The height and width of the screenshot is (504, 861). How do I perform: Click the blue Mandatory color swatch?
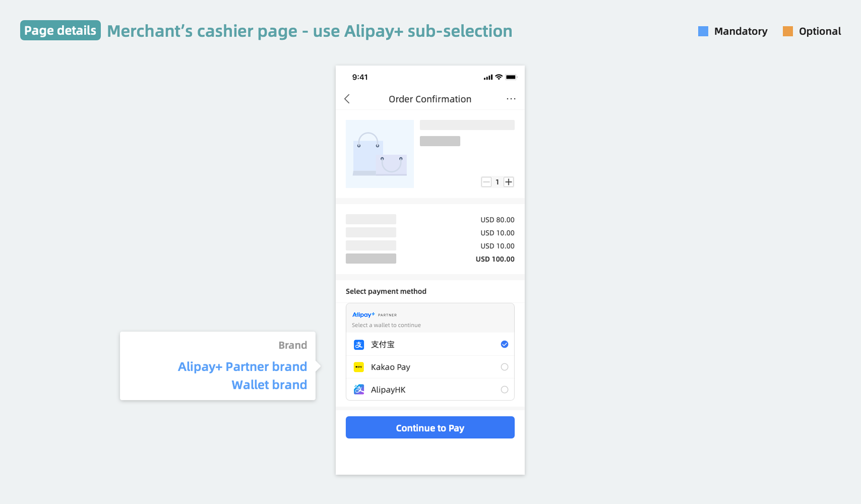[703, 31]
